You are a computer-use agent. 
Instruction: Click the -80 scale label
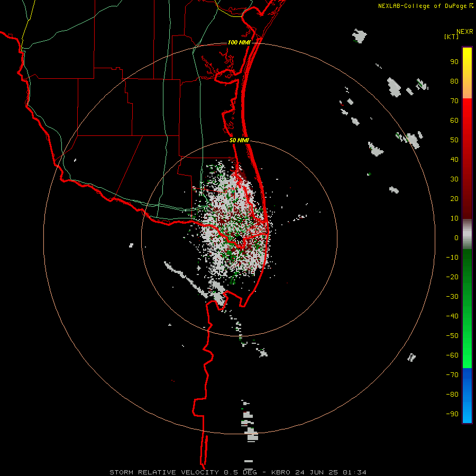(x=452, y=395)
